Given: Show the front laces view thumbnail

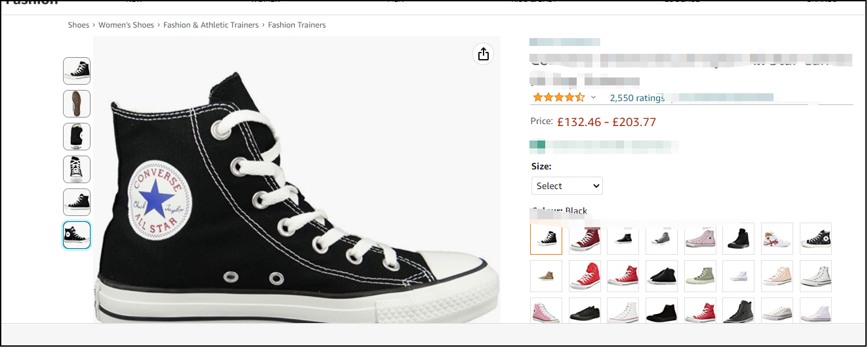Looking at the screenshot, I should tap(77, 169).
